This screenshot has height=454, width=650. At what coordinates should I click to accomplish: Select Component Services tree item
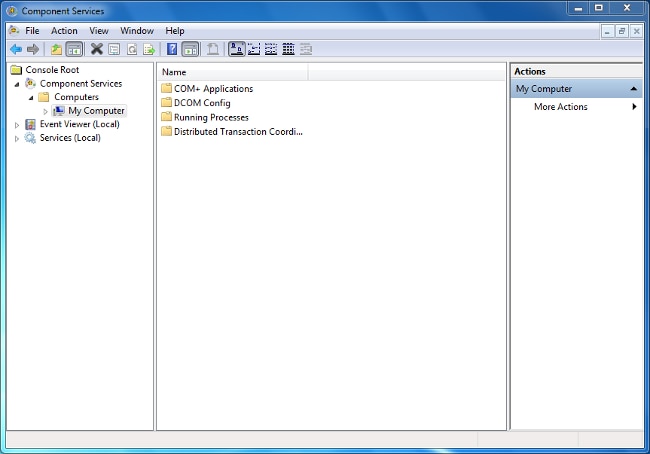(x=81, y=84)
